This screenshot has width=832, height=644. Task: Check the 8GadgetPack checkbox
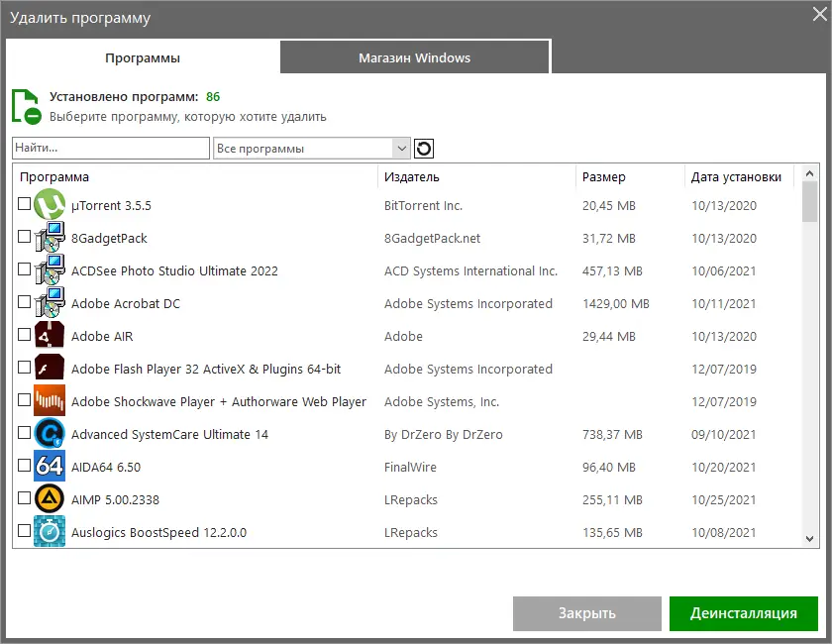(x=25, y=238)
